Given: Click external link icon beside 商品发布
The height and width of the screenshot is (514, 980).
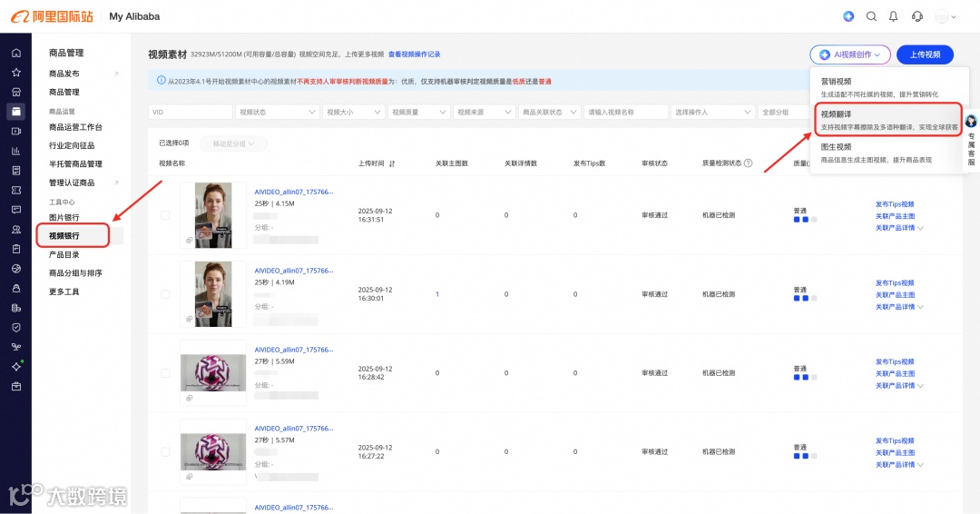Looking at the screenshot, I should tap(116, 74).
